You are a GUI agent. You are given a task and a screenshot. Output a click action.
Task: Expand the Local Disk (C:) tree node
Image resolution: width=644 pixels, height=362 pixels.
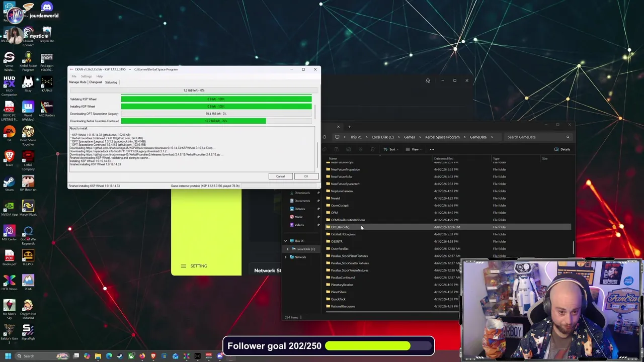point(288,249)
